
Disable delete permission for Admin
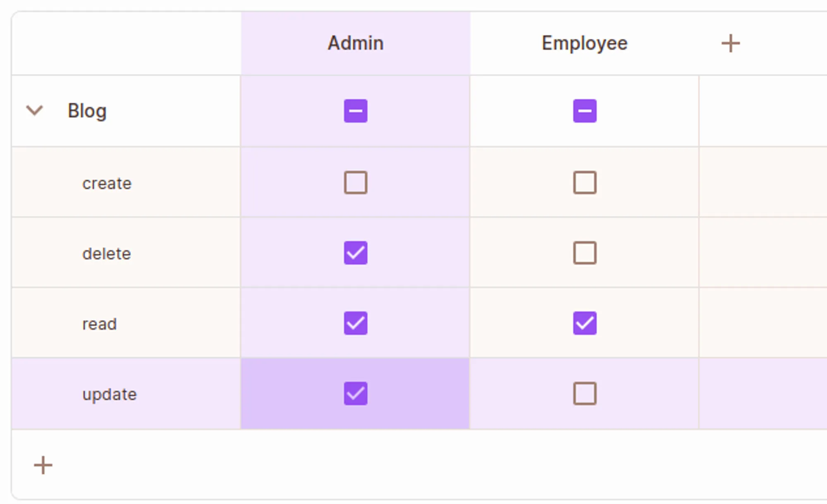[356, 253]
